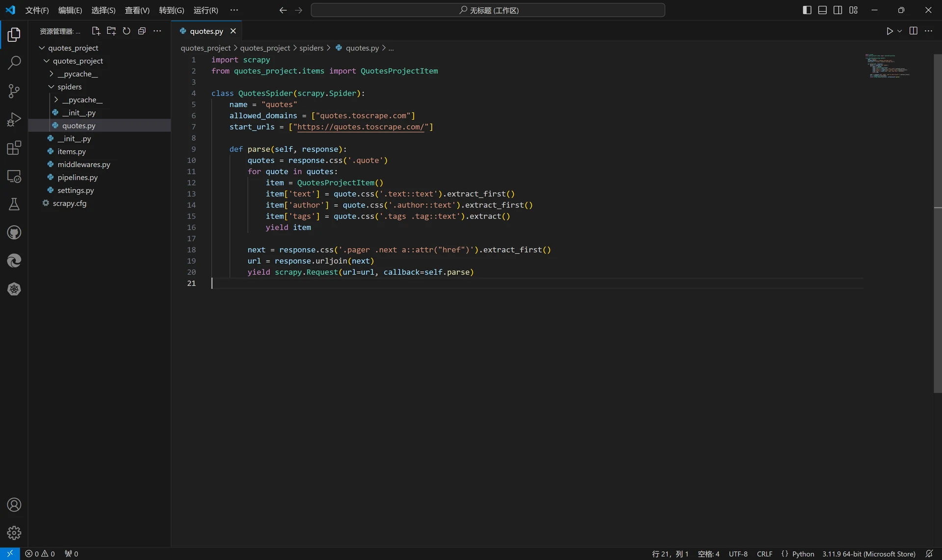The image size is (942, 560).
Task: Collapse all folders in explorer
Action: (x=142, y=31)
